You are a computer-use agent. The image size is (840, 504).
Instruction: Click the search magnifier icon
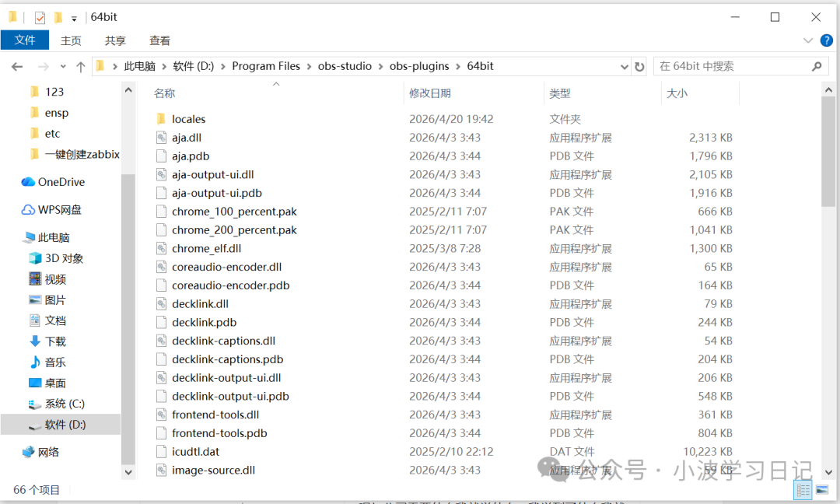tap(817, 67)
